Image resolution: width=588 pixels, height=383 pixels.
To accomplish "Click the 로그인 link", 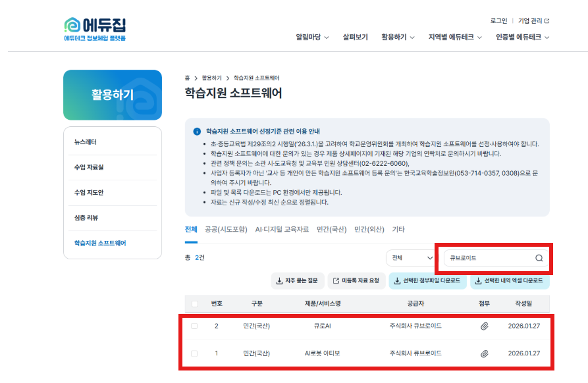I will click(x=498, y=21).
